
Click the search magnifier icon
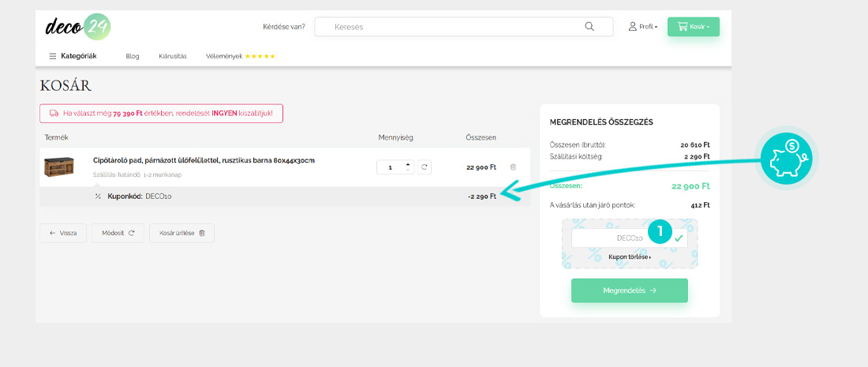pyautogui.click(x=589, y=27)
